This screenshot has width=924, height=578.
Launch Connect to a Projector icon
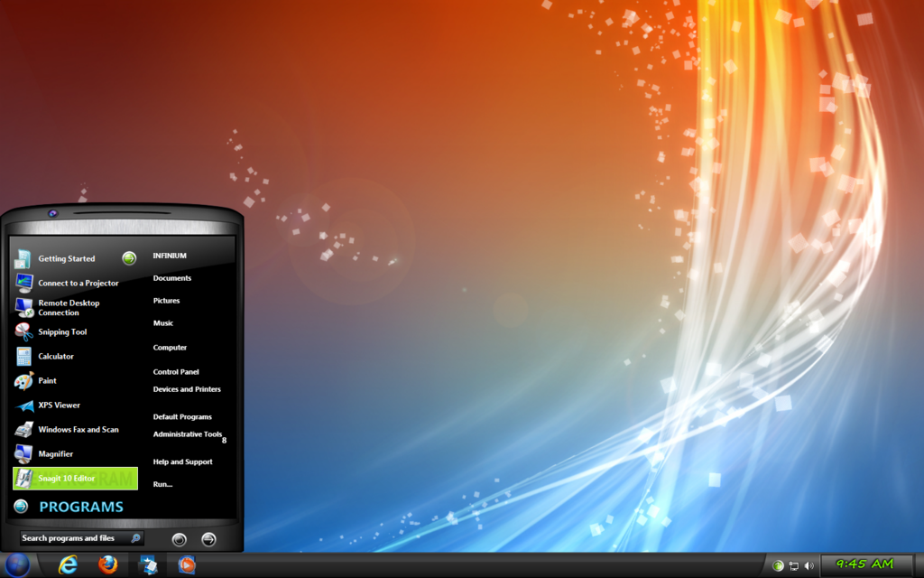(23, 283)
